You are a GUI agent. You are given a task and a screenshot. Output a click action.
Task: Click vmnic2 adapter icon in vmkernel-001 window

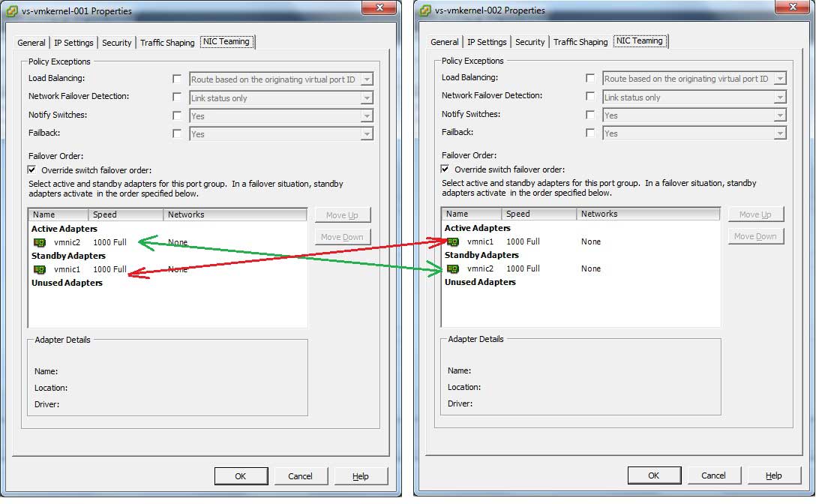[40, 242]
